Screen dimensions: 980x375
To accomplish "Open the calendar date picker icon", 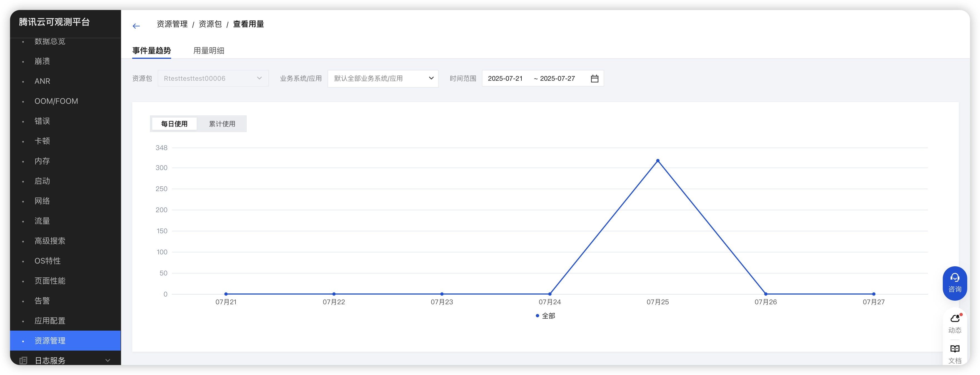I will [x=594, y=78].
